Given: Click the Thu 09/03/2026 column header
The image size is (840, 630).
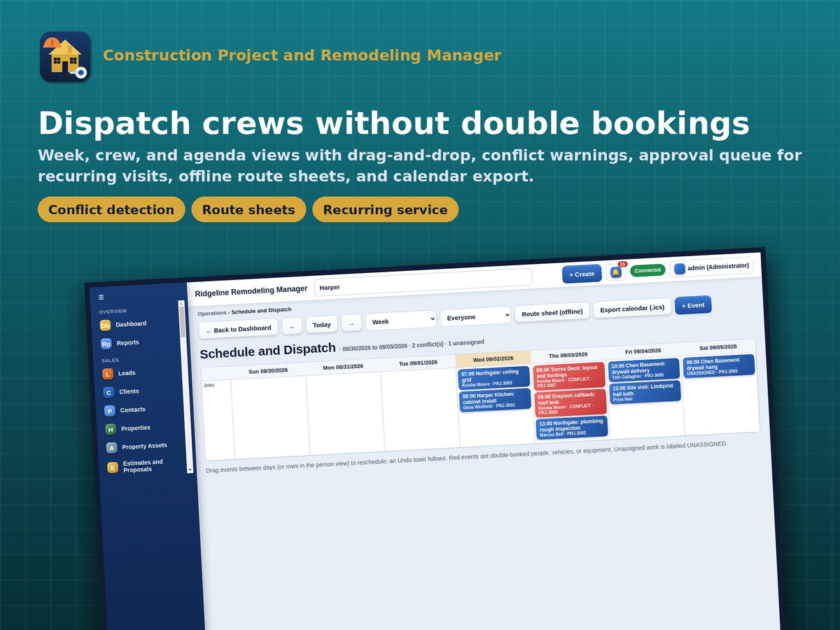Looking at the screenshot, I should coord(568,355).
